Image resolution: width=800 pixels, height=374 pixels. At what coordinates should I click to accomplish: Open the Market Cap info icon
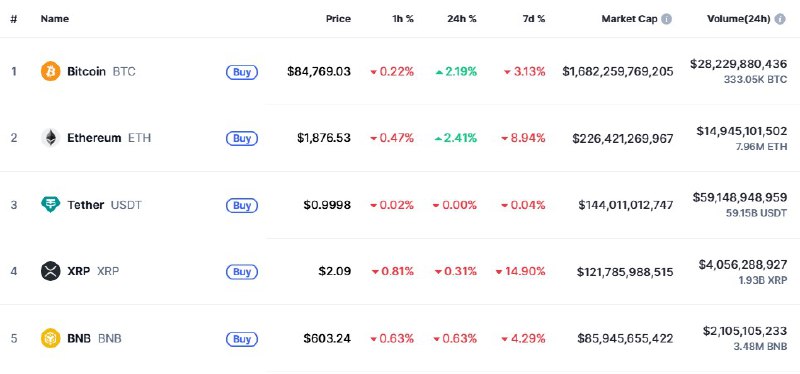[x=666, y=19]
